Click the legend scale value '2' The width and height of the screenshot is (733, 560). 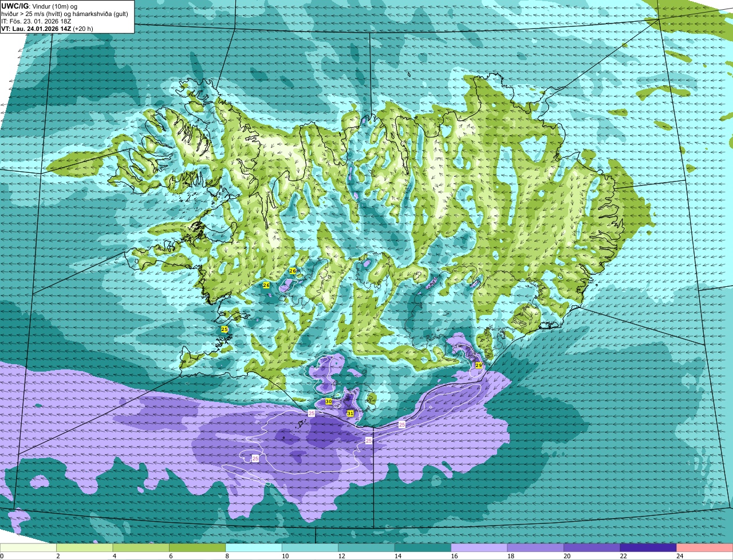coord(58,556)
